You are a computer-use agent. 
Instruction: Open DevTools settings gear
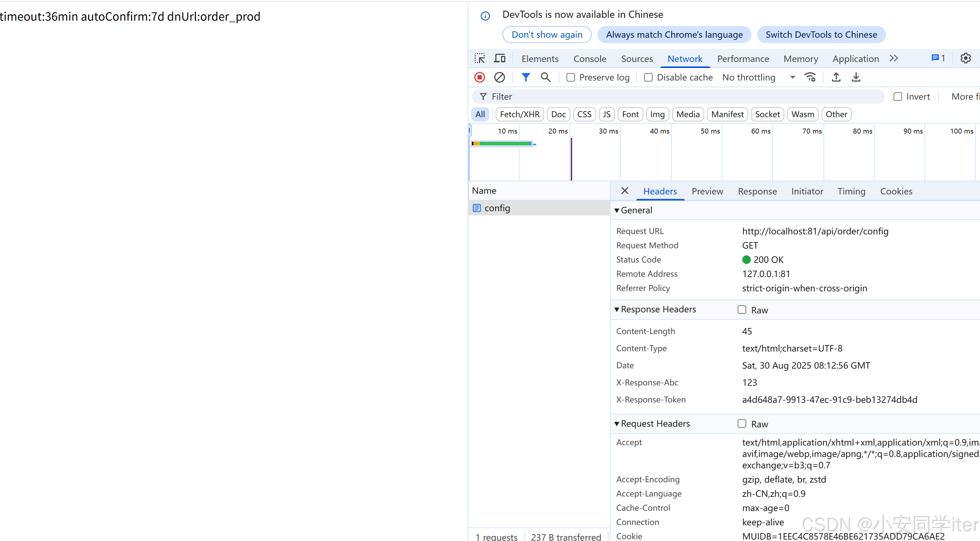tap(965, 58)
